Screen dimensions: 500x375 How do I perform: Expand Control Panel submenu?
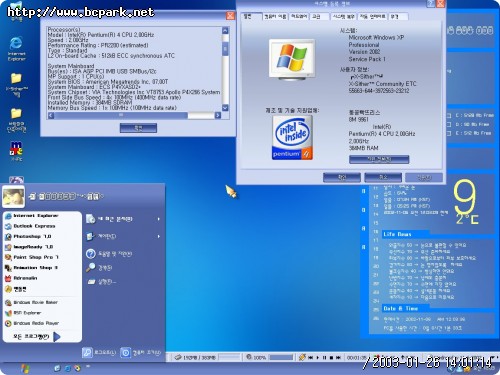[x=159, y=236]
